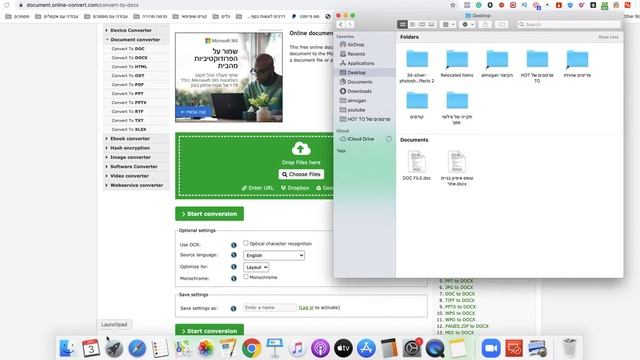
Task: Open System Preferences from the Dock
Action: pos(412,348)
